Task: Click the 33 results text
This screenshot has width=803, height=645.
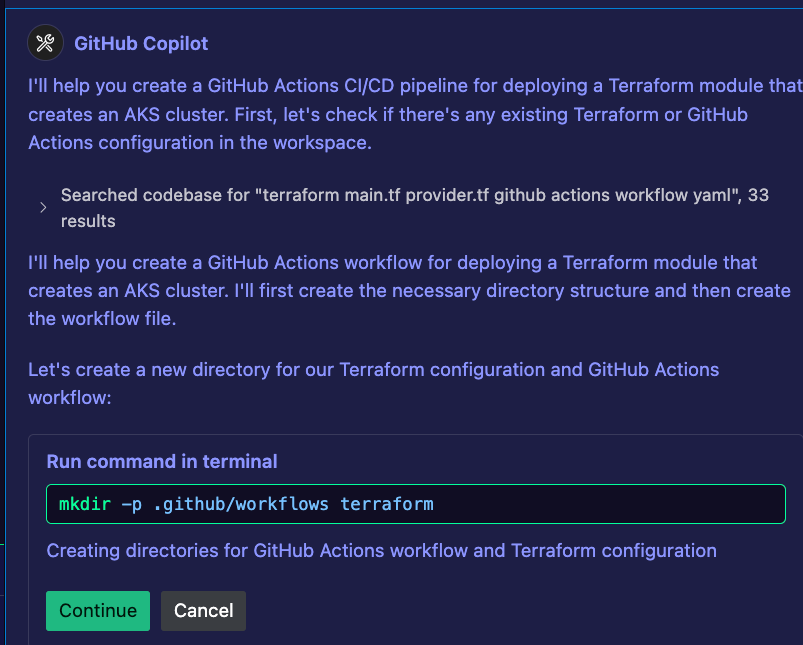Action: click(758, 195)
